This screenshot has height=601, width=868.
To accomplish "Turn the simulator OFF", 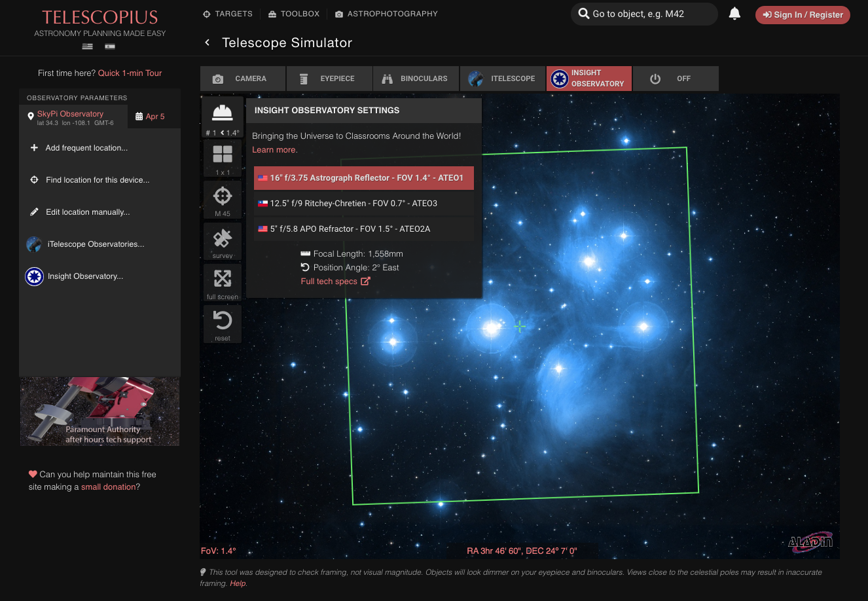I will tap(676, 78).
